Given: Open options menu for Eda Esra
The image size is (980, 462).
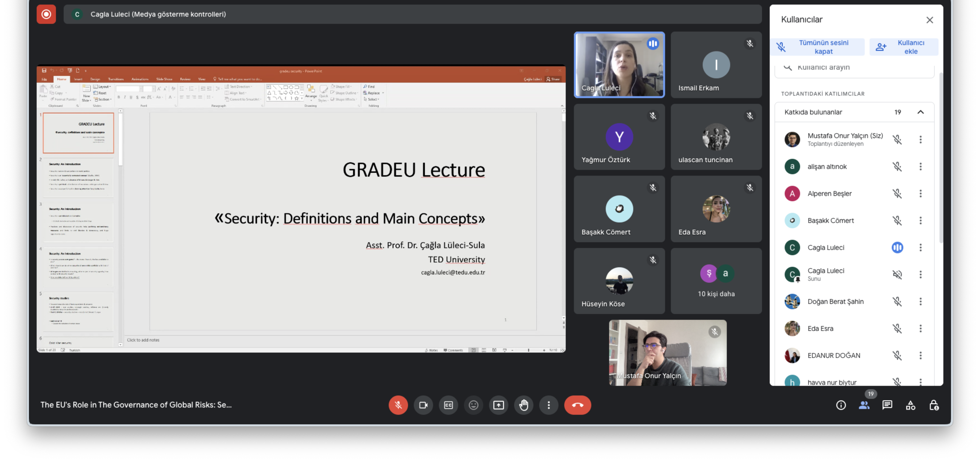Looking at the screenshot, I should click(x=920, y=328).
